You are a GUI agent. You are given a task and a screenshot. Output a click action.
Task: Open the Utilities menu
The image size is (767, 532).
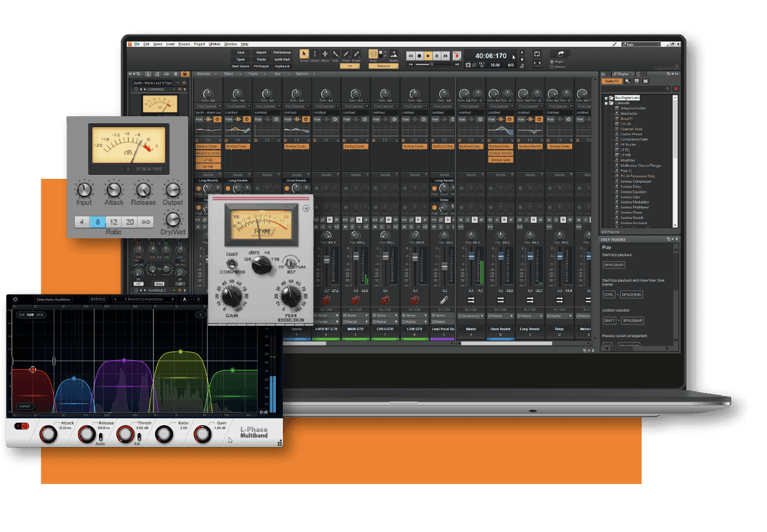pos(215,44)
